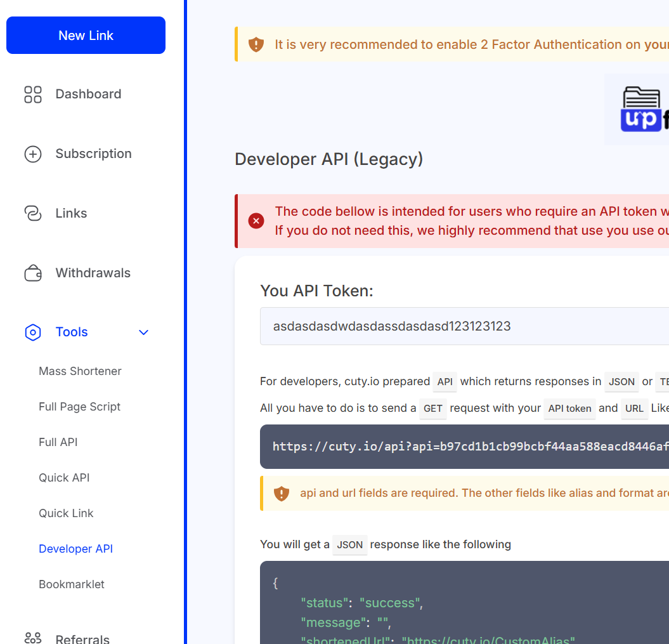
Task: Go to the Dashboard menu label
Action: click(x=88, y=94)
